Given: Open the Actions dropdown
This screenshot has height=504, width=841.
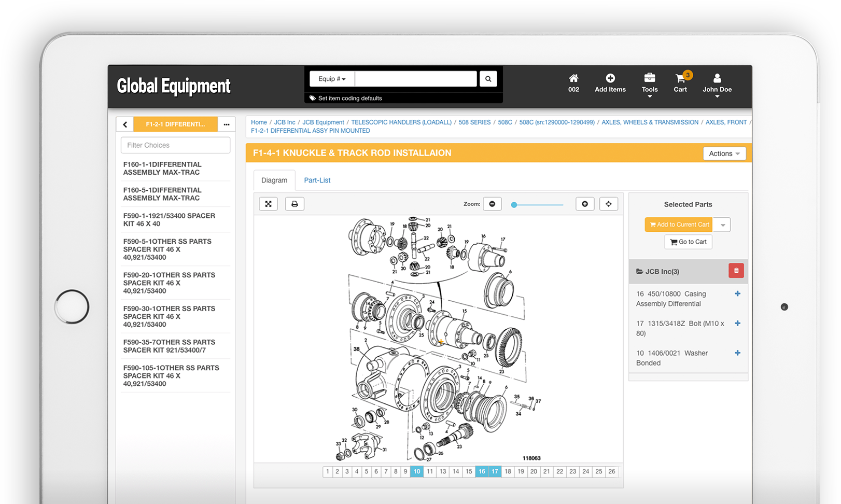Looking at the screenshot, I should point(724,153).
